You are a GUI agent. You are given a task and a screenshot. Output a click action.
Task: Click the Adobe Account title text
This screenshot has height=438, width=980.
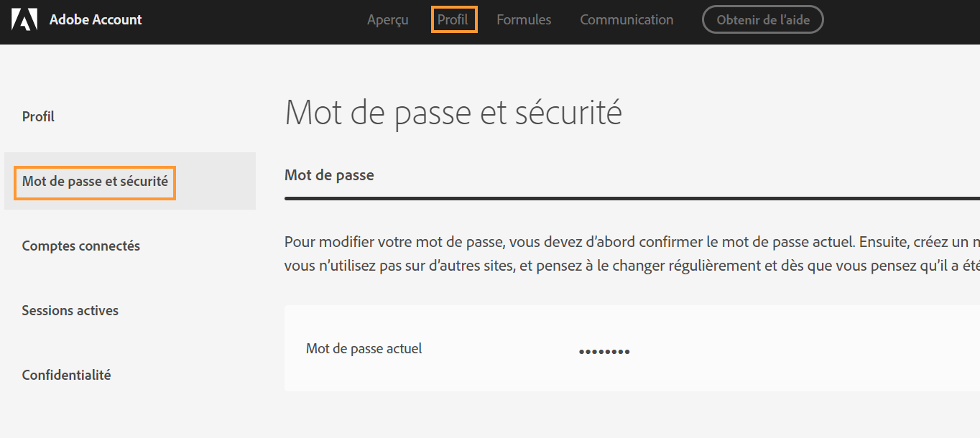pos(96,19)
